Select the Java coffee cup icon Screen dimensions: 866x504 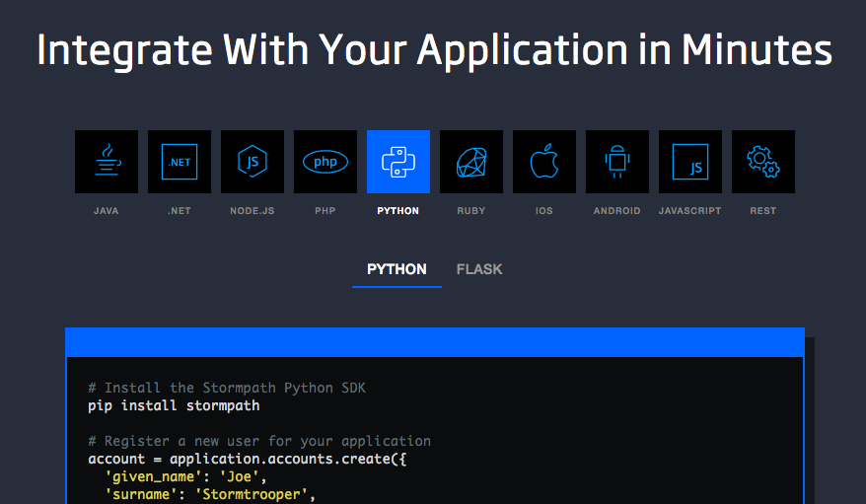[x=107, y=162]
